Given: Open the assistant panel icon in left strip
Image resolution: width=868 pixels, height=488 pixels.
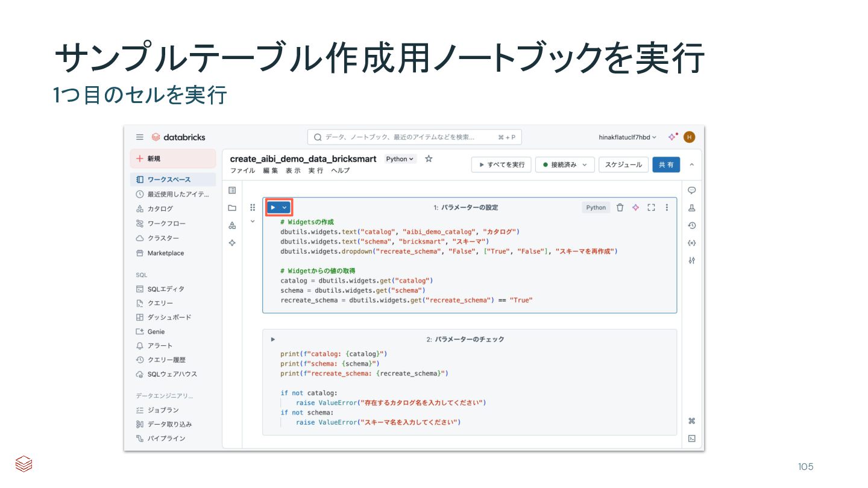Looking at the screenshot, I should click(232, 243).
